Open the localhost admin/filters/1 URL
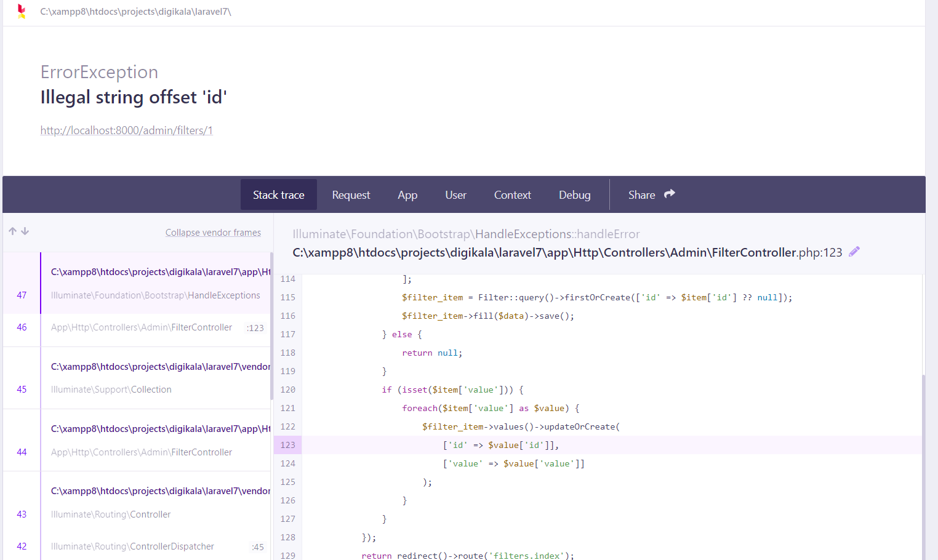 127,130
